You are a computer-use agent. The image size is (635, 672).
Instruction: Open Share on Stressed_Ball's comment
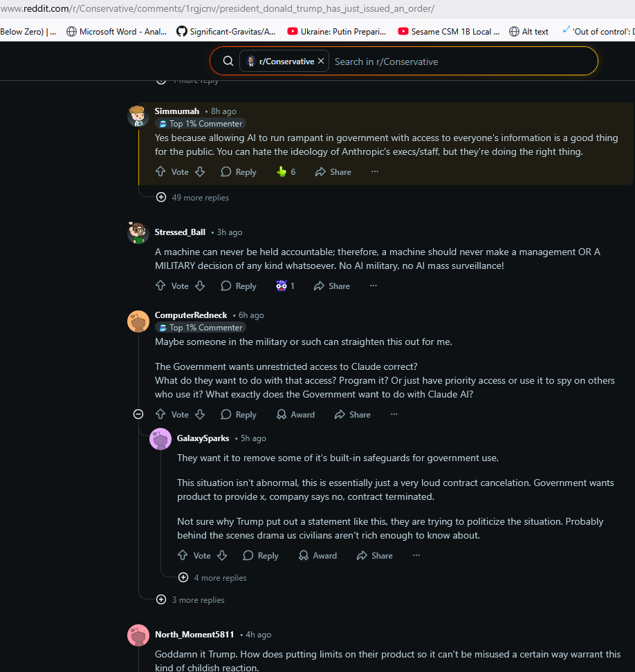pos(332,286)
